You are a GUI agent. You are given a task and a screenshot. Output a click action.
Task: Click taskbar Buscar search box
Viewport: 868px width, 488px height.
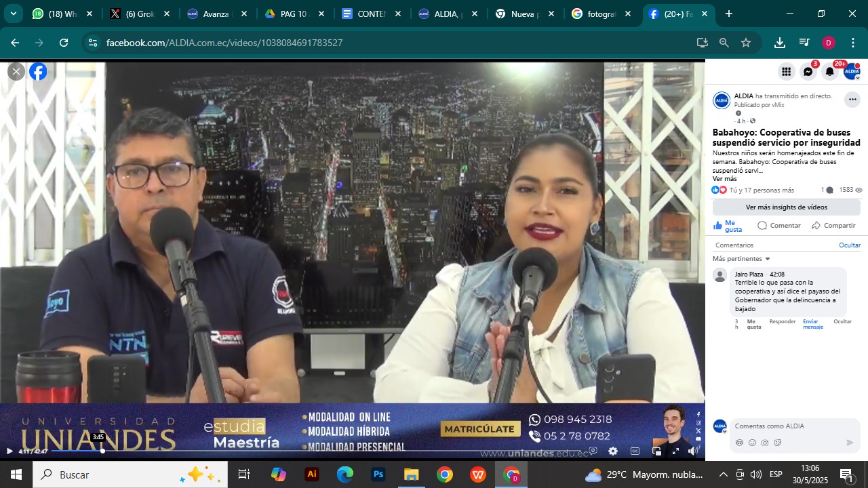130,474
